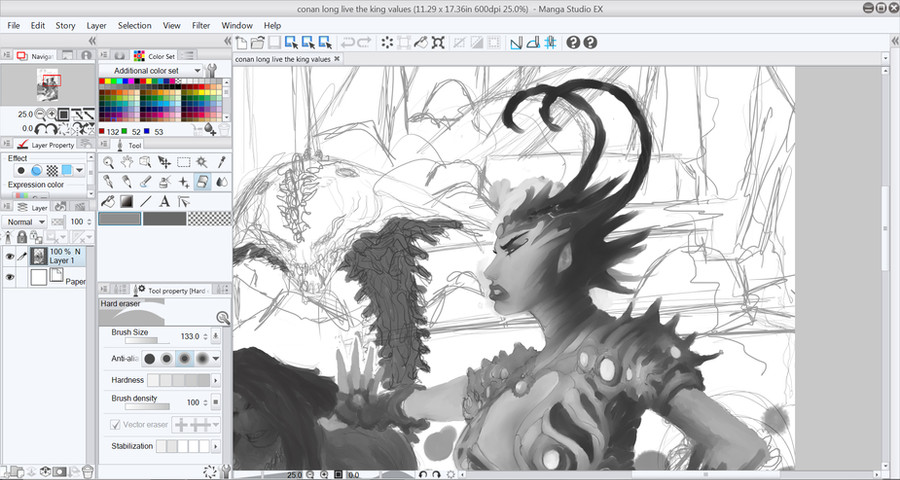Select the Pen tool
The height and width of the screenshot is (480, 900).
tap(108, 182)
